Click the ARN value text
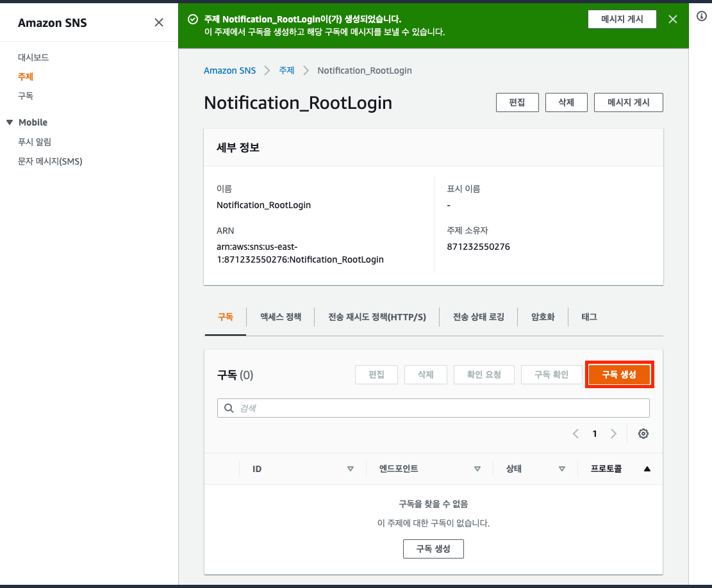This screenshot has height=588, width=712. point(300,253)
